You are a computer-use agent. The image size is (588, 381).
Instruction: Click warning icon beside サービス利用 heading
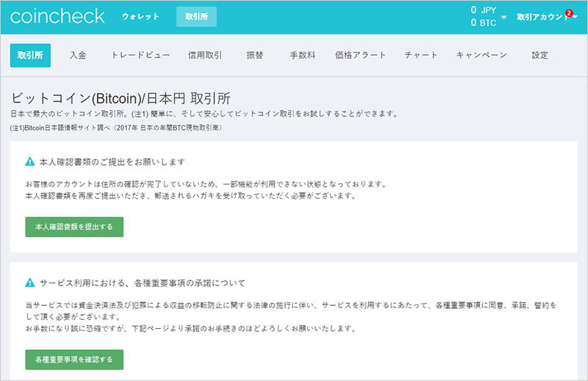tap(30, 282)
